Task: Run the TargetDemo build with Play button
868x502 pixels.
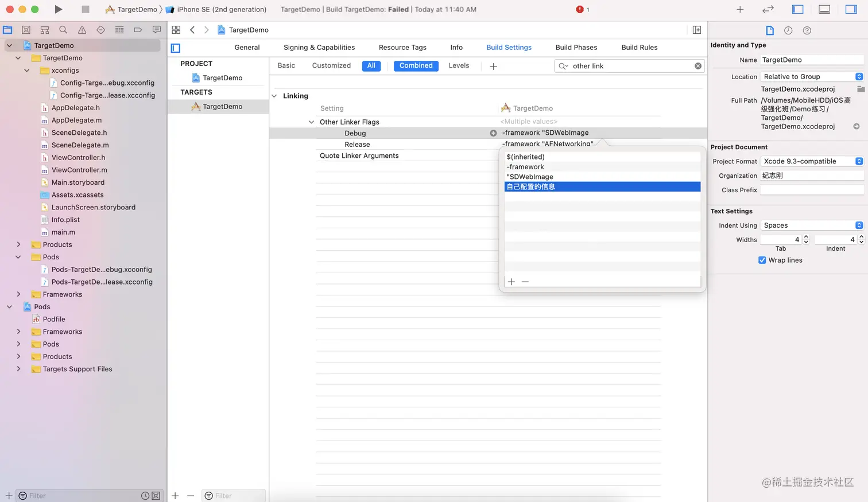Action: coord(58,9)
